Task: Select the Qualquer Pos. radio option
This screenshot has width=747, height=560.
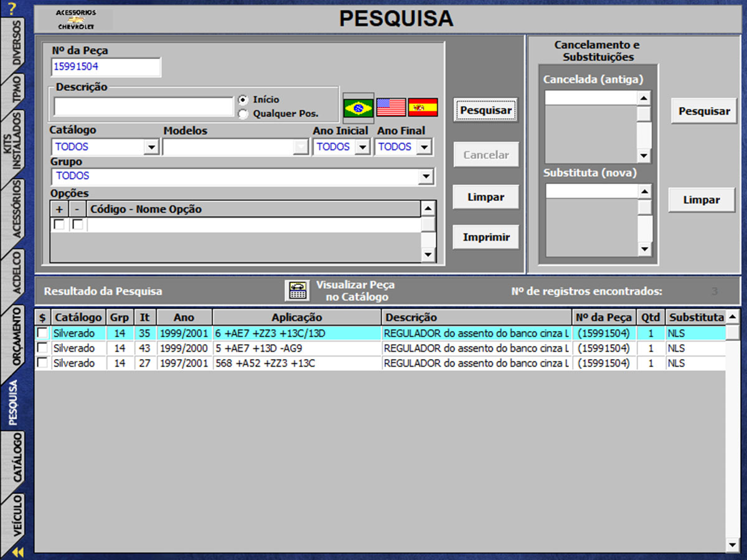Action: (243, 114)
